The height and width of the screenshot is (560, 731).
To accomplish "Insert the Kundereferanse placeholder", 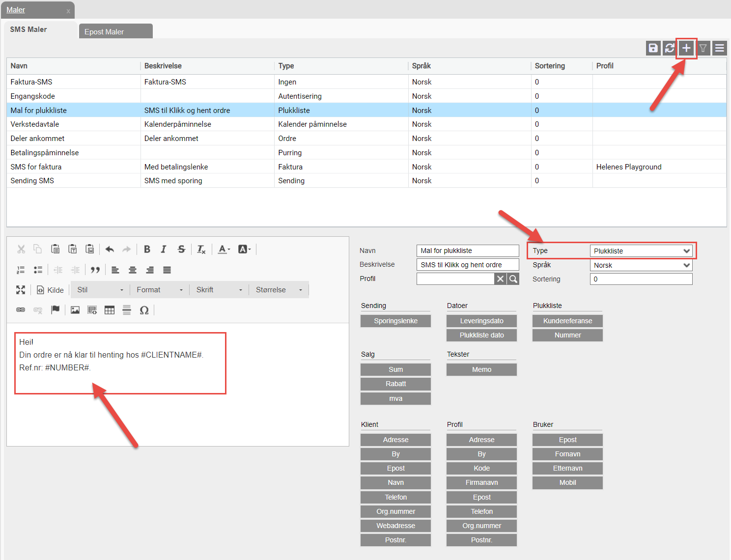I will [567, 321].
